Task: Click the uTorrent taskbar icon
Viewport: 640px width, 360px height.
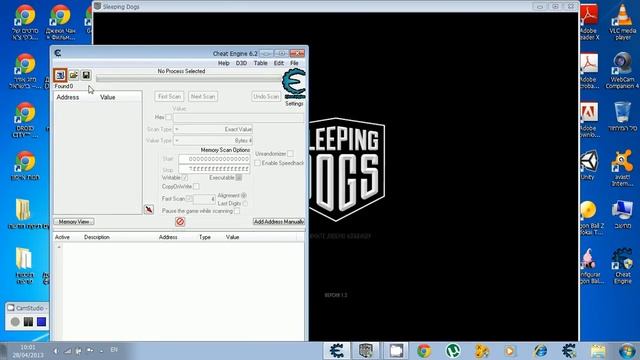Action: [x=453, y=351]
